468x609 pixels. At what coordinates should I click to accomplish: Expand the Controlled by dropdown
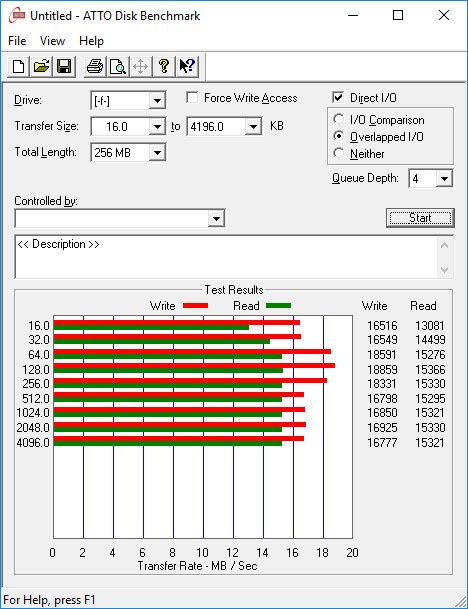(216, 218)
